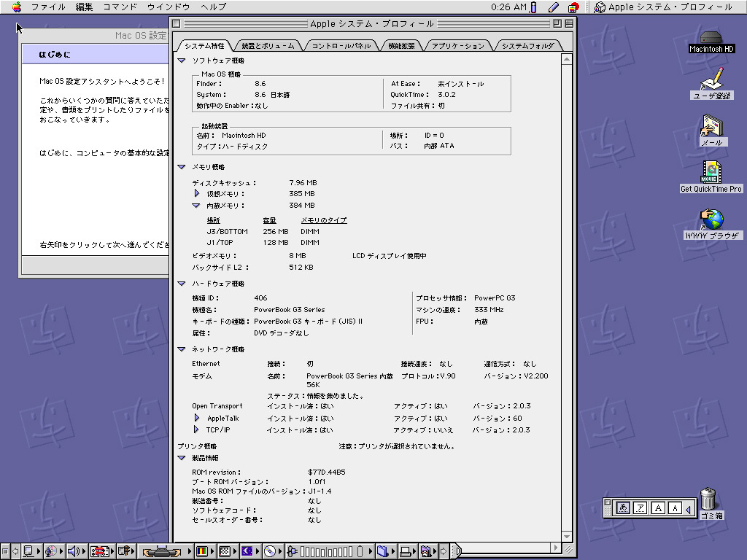This screenshot has height=560, width=747.
Task: Click the red Apple icon in the menu bar
Action: (573, 7)
